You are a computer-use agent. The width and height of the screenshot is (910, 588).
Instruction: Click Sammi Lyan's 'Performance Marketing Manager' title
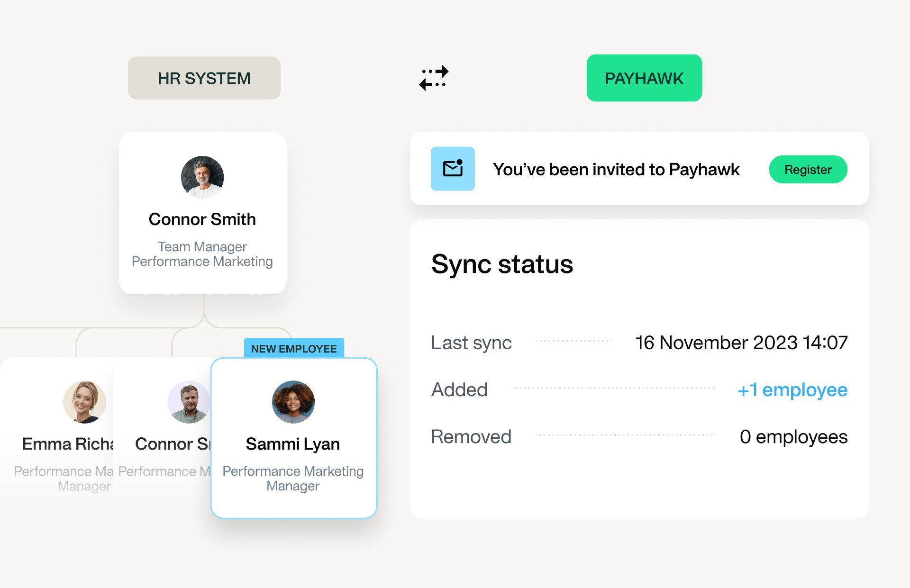(x=293, y=479)
